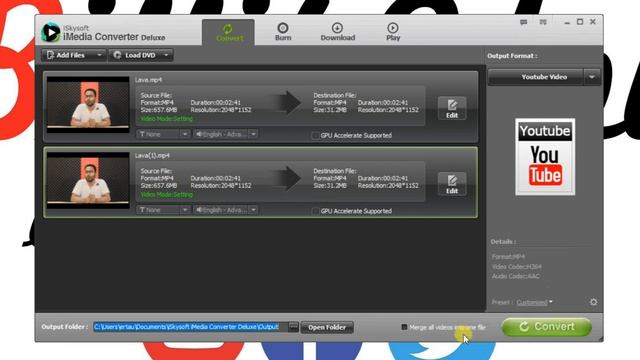The height and width of the screenshot is (360, 640).
Task: Toggle Merge all videos into one file
Action: click(404, 327)
